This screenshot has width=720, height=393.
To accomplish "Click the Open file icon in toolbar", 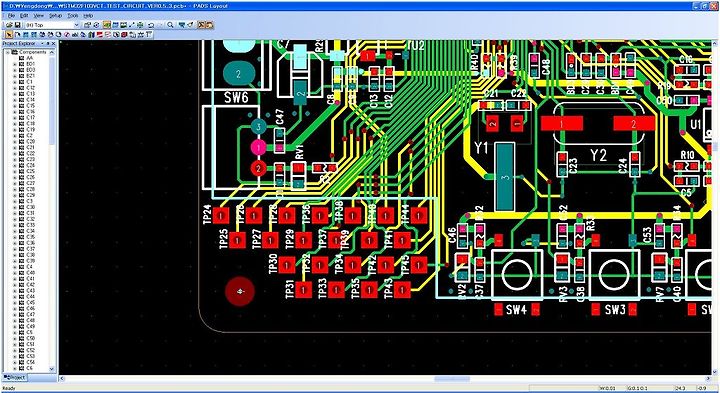I will [9, 25].
